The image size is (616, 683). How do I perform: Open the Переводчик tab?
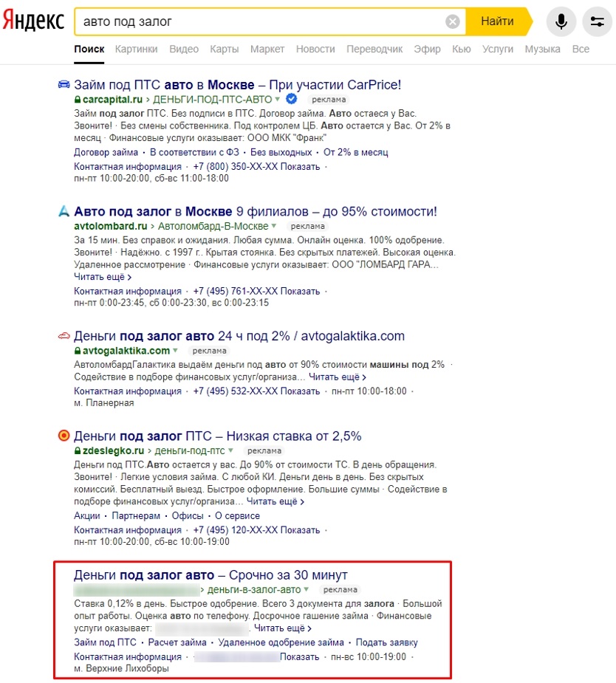point(374,49)
